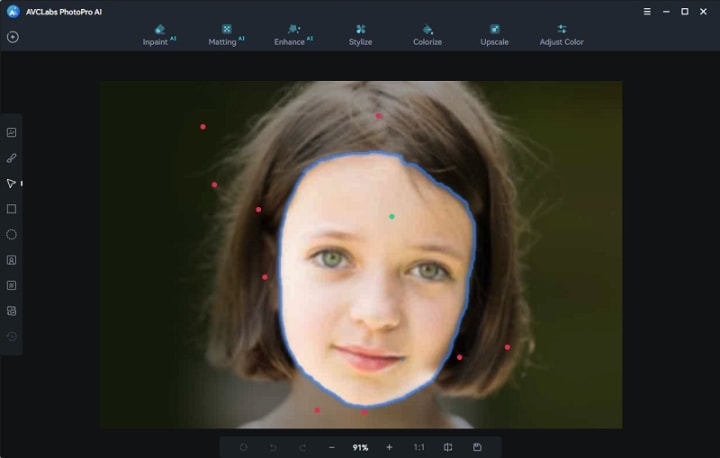This screenshot has height=458, width=720.
Task: Select the brush tool in left sidebar
Action: (x=11, y=158)
